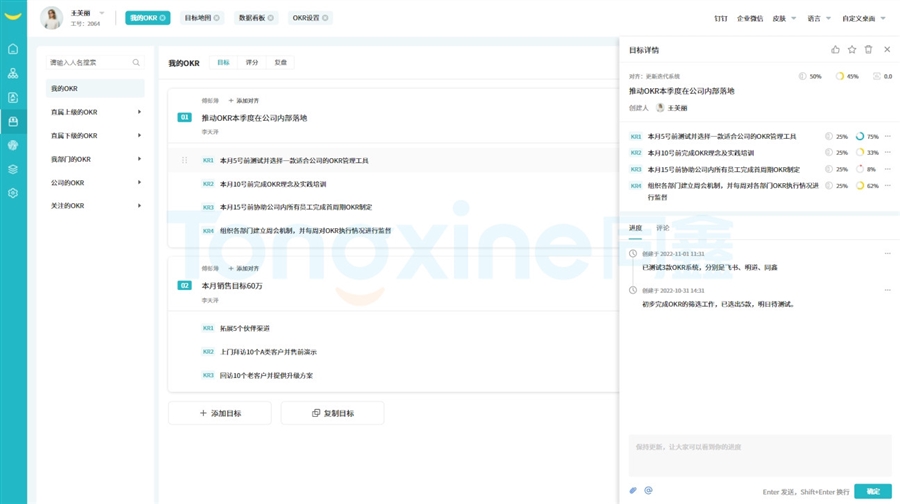Star this objective as a favorite
The image size is (900, 504).
(852, 49)
